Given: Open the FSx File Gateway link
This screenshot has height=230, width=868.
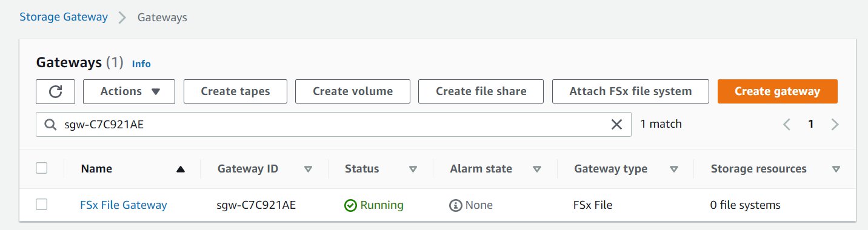Looking at the screenshot, I should coord(124,205).
